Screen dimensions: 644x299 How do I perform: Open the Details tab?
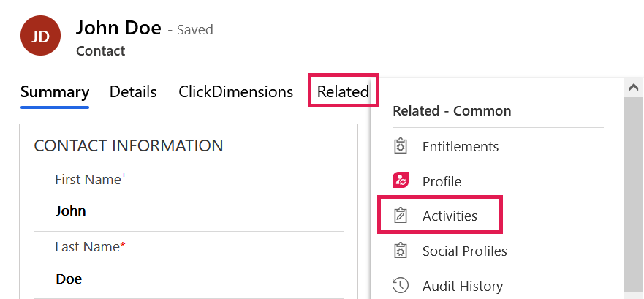point(133,92)
